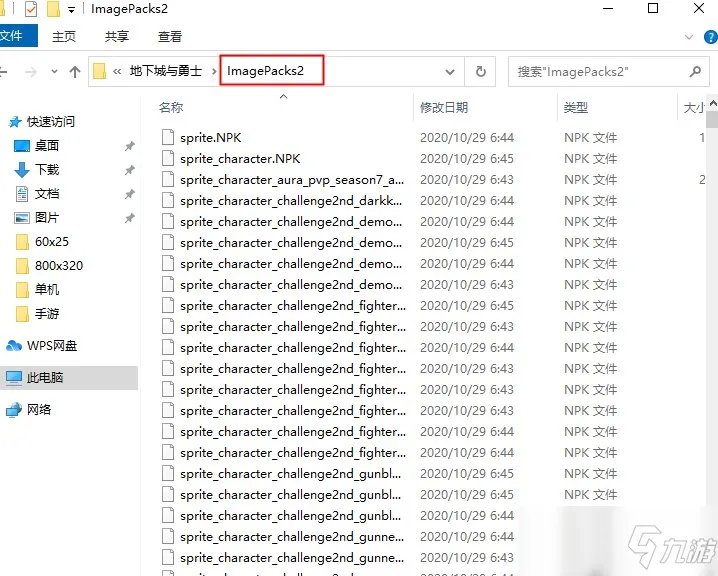The width and height of the screenshot is (718, 576).
Task: Click the pin icon next to 图片
Action: (x=130, y=218)
